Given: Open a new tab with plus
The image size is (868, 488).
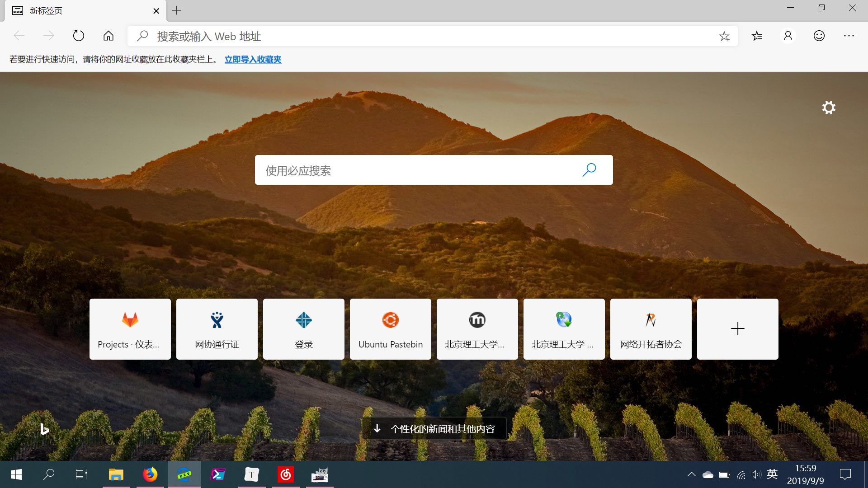Looking at the screenshot, I should 177,10.
